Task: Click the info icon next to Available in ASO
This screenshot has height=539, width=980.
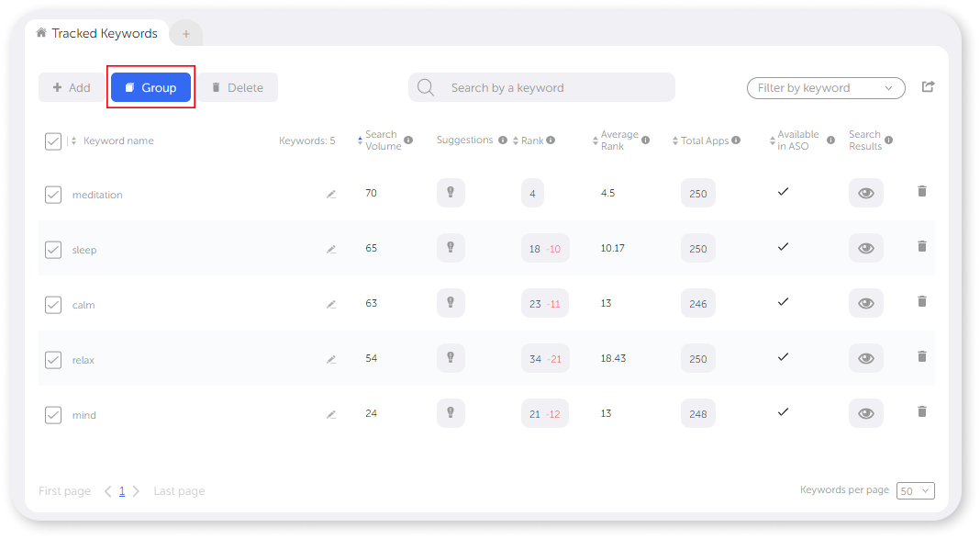Action: tap(830, 140)
